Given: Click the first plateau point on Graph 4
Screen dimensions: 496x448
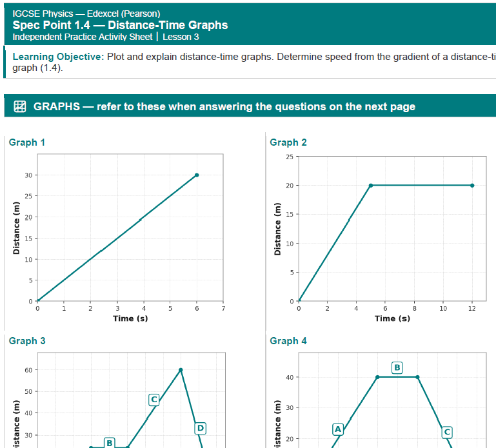Looking at the screenshot, I should pos(377,377).
